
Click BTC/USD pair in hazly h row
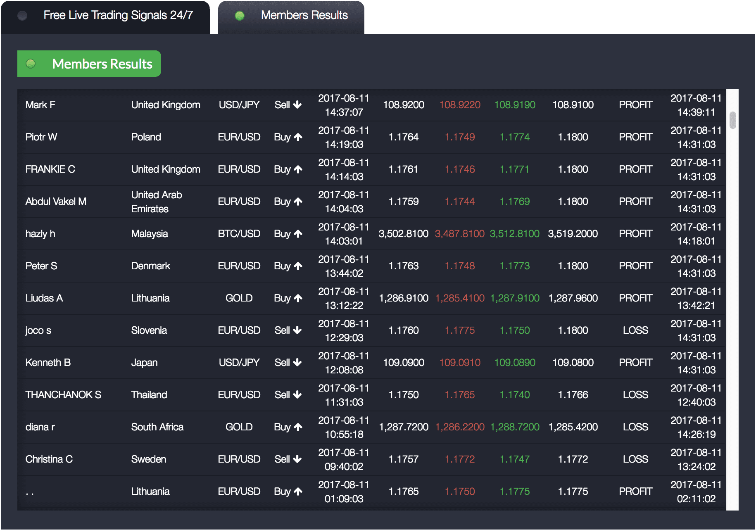[x=239, y=234]
